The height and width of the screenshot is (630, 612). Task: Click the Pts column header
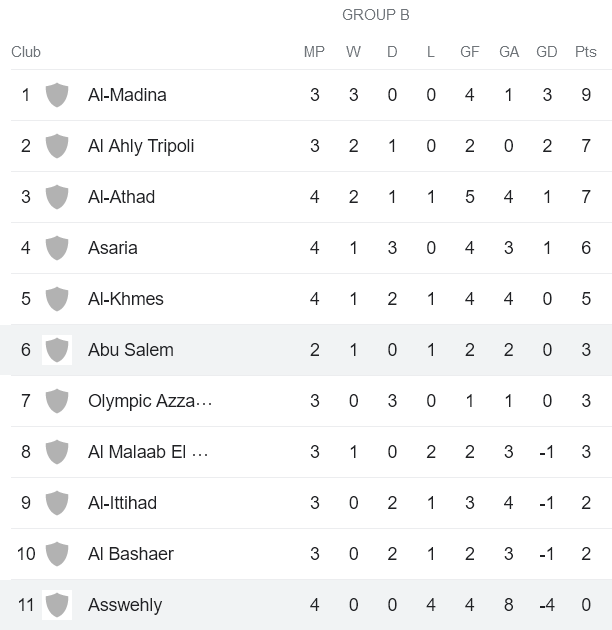pyautogui.click(x=586, y=52)
